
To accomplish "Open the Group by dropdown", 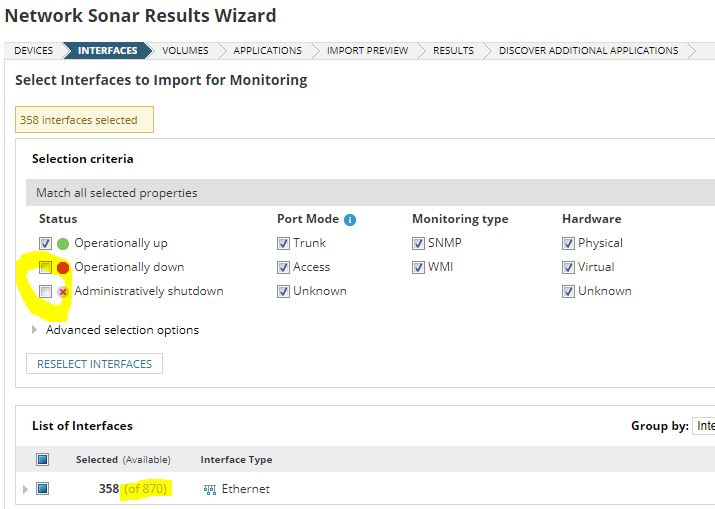I will point(703,426).
